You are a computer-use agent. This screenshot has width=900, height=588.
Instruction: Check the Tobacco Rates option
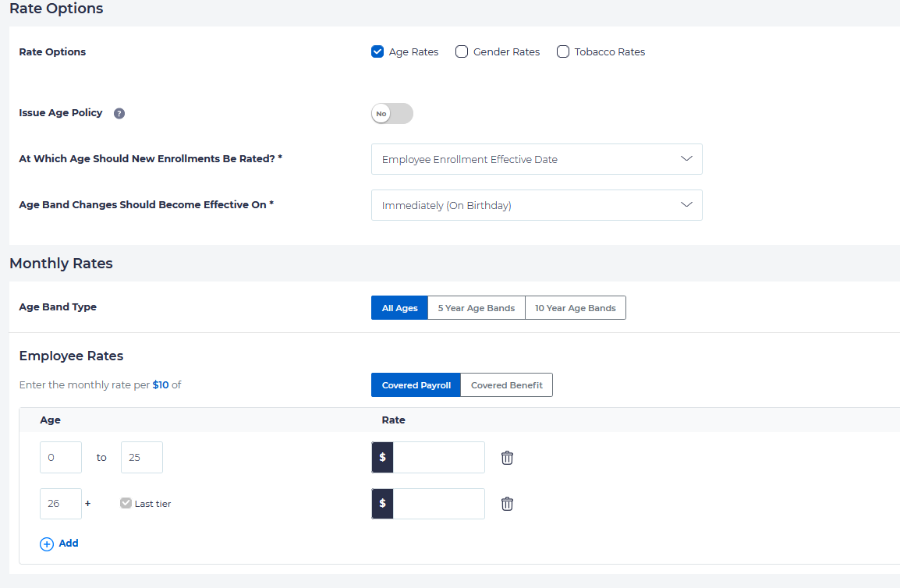coord(563,52)
